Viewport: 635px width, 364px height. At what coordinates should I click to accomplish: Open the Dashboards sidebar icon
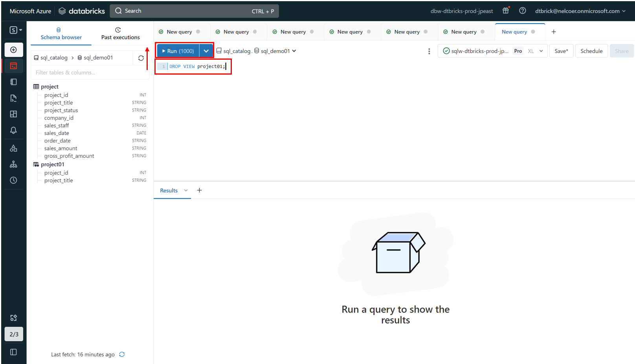click(13, 114)
